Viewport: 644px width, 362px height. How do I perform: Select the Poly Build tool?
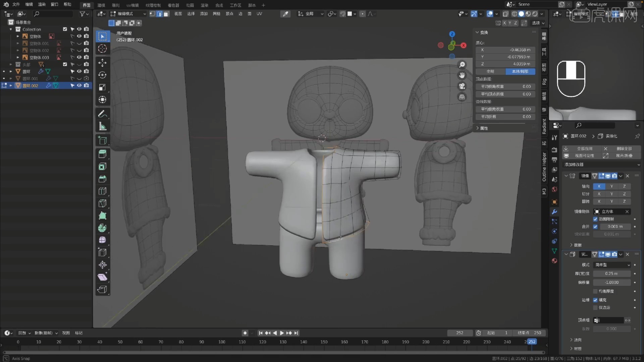pos(103,216)
